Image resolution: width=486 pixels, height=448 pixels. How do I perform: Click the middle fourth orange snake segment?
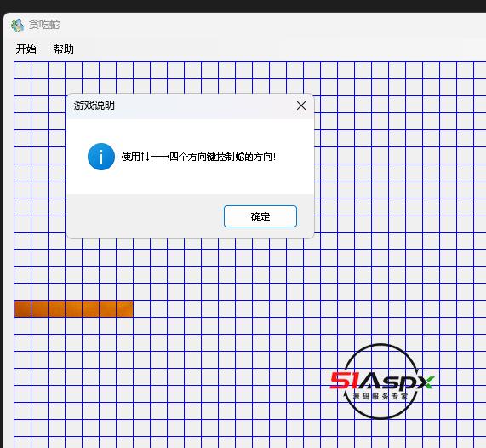(74, 308)
